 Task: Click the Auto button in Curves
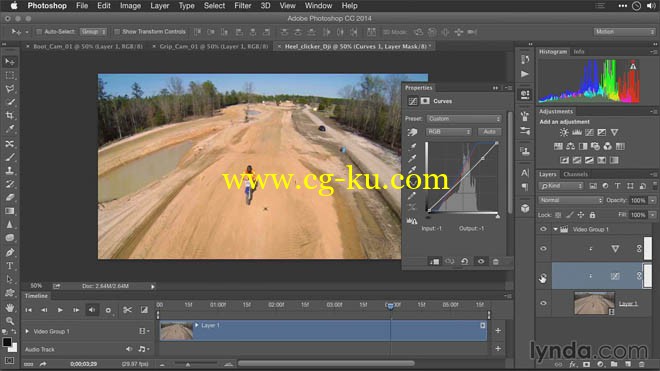[x=489, y=132]
